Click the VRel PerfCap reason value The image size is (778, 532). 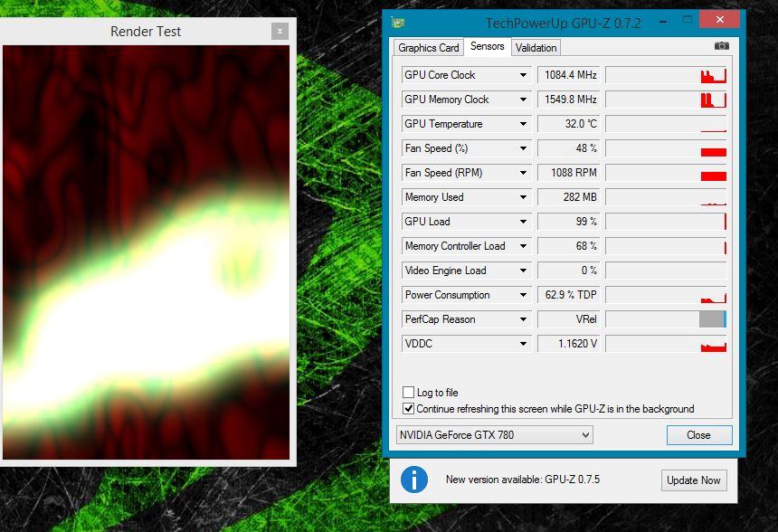[569, 319]
